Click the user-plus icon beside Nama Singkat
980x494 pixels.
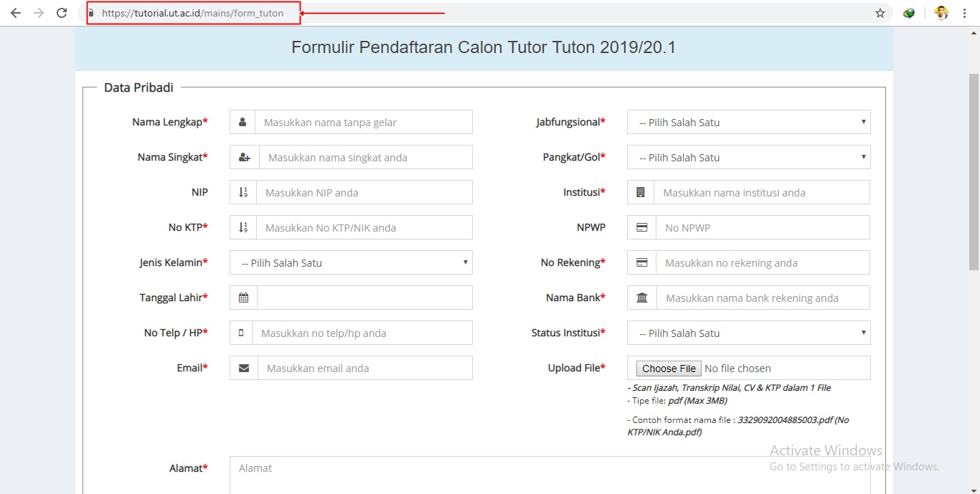pyautogui.click(x=245, y=157)
